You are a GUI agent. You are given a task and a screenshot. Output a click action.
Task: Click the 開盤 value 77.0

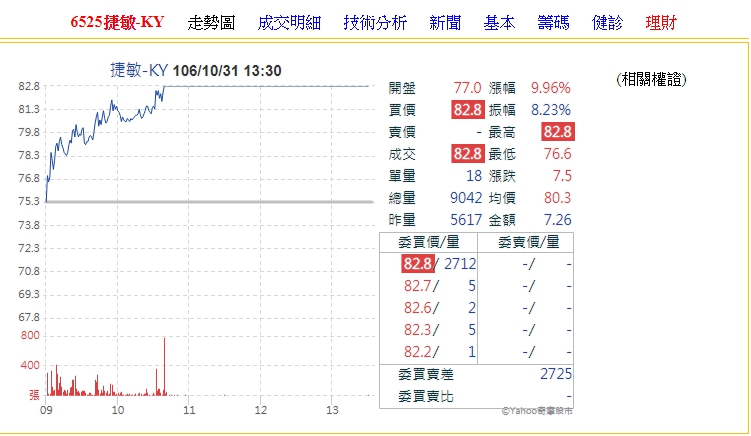click(467, 88)
